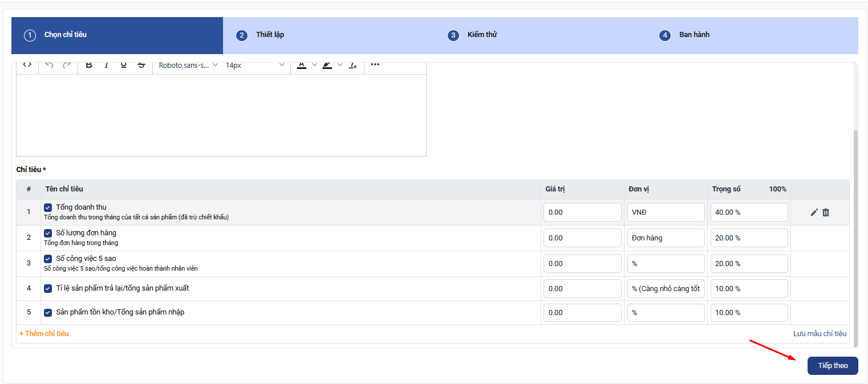Click the undo arrow in editor toolbar
This screenshot has width=868, height=384.
[49, 65]
